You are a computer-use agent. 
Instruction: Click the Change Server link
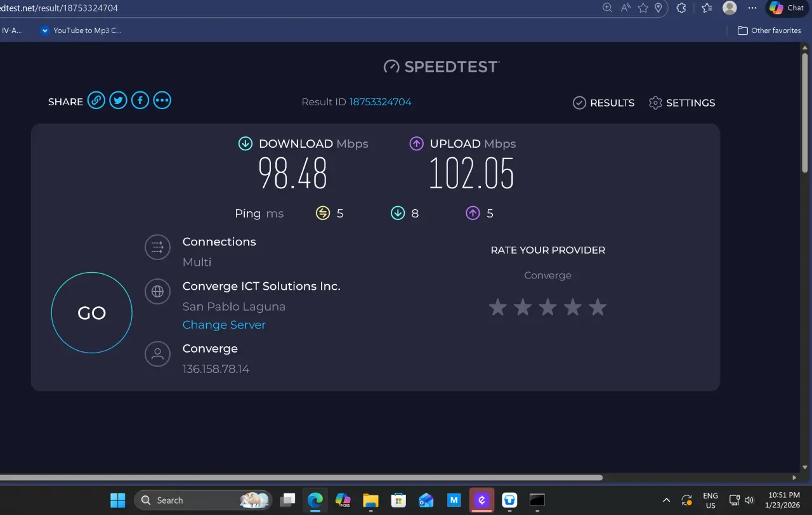224,325
